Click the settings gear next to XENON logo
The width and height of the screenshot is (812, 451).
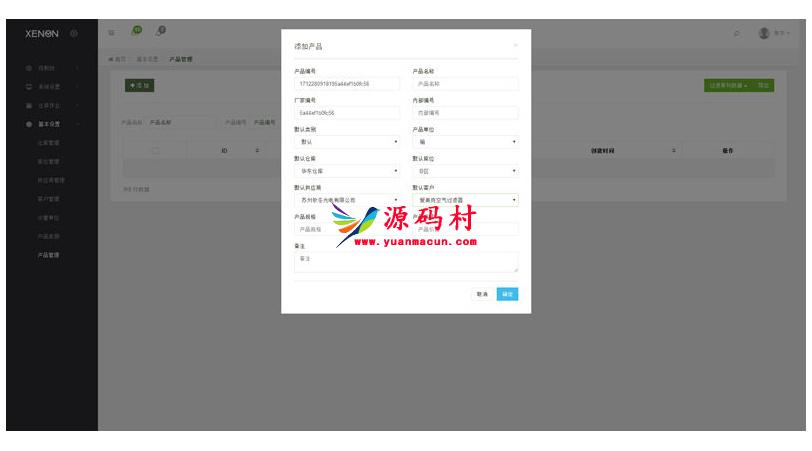pos(74,34)
